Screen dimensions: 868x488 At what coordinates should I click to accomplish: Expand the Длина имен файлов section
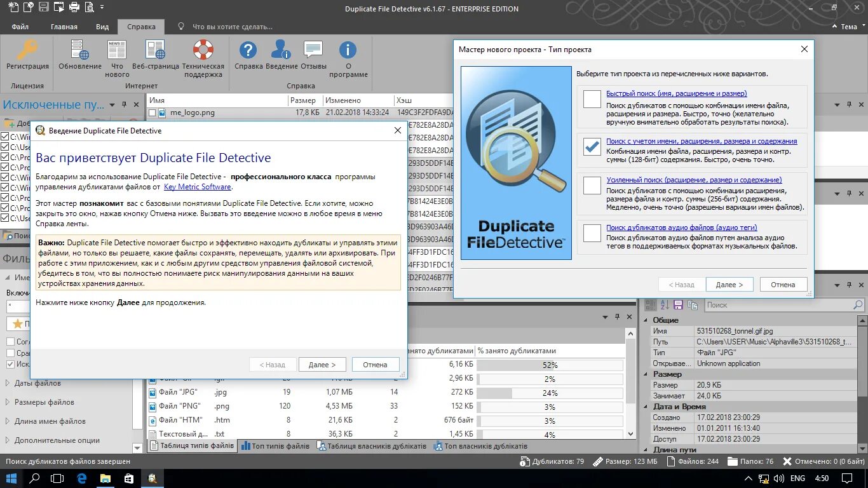point(8,421)
